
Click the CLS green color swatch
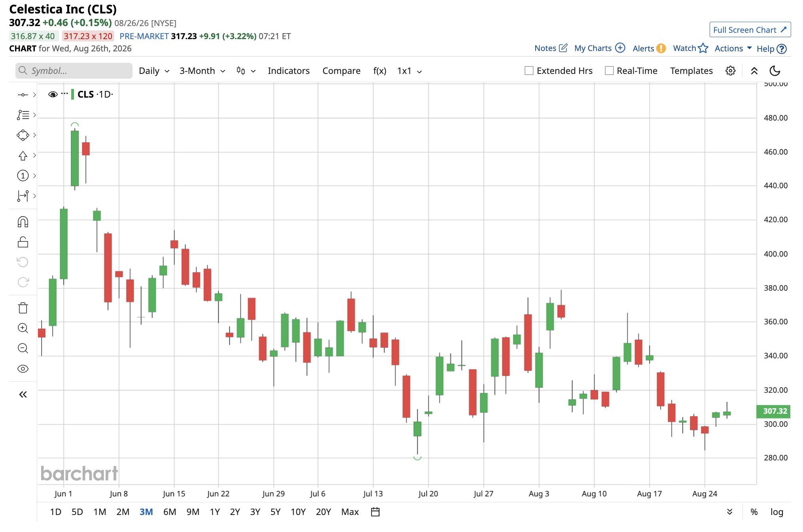pos(73,94)
